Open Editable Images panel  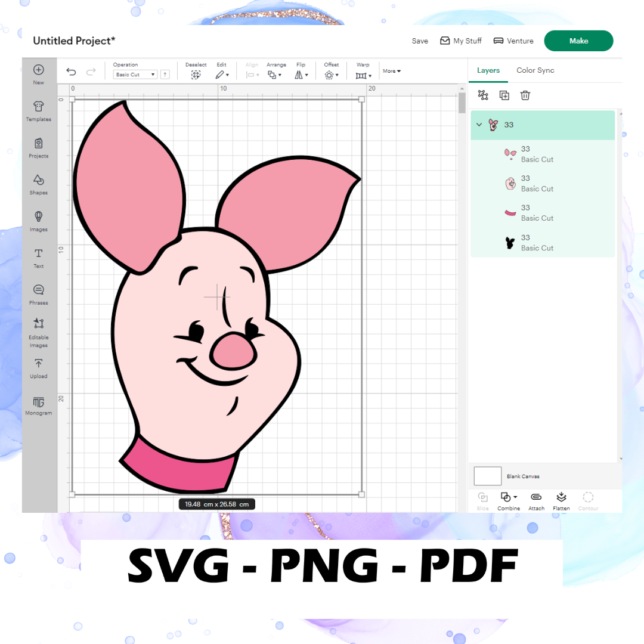coord(39,333)
